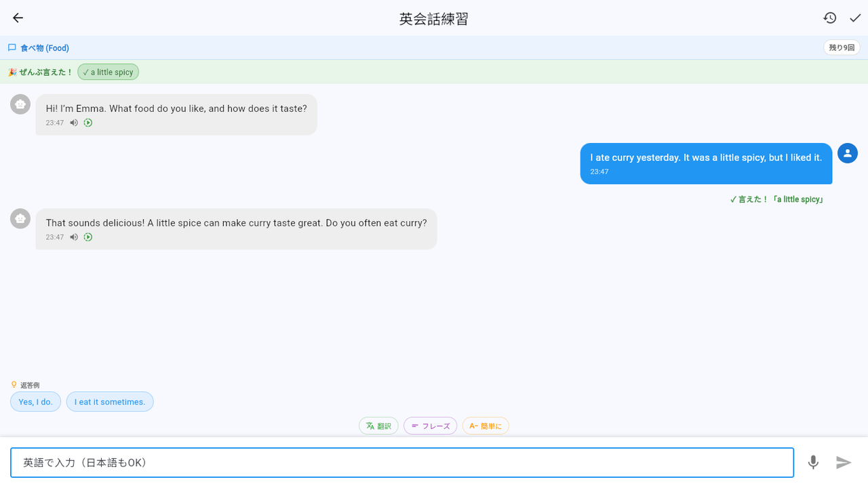Choose the 'I eat it sometimes.' suggested reply

click(110, 402)
